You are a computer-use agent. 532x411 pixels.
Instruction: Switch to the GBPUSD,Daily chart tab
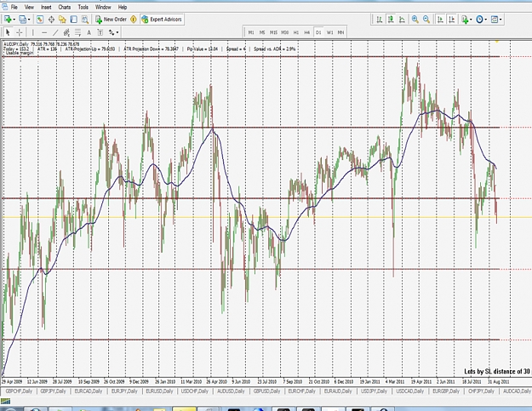(x=266, y=391)
